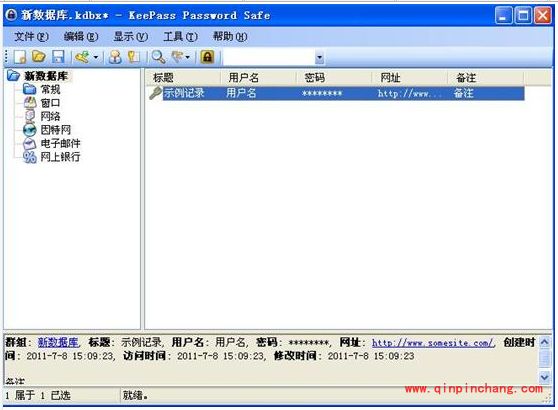Image resolution: width=558 pixels, height=410 pixels.
Task: Select the 网络 group
Action: pos(50,116)
